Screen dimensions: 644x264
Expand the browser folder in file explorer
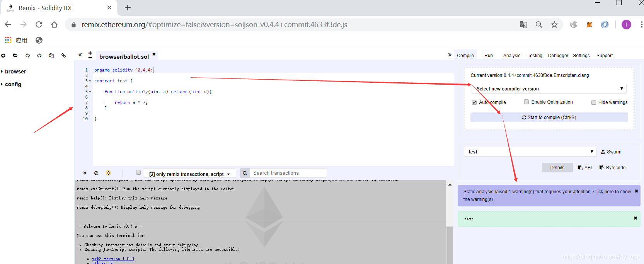click(x=14, y=72)
